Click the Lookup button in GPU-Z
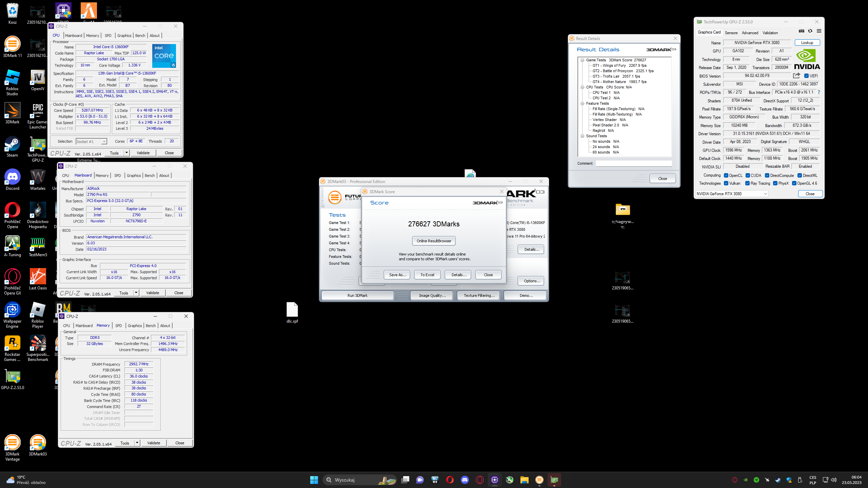 coord(807,43)
